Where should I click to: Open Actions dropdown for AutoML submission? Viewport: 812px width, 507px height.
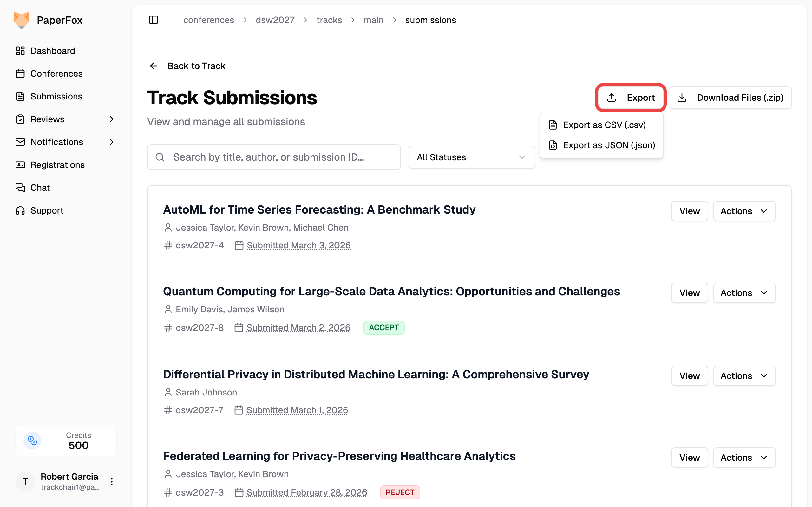(x=744, y=211)
